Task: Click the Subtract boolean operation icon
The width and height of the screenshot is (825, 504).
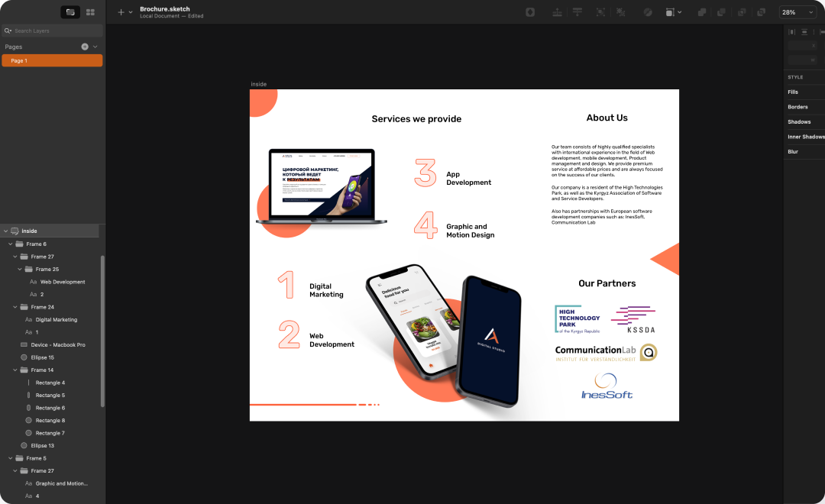Action: [720, 12]
